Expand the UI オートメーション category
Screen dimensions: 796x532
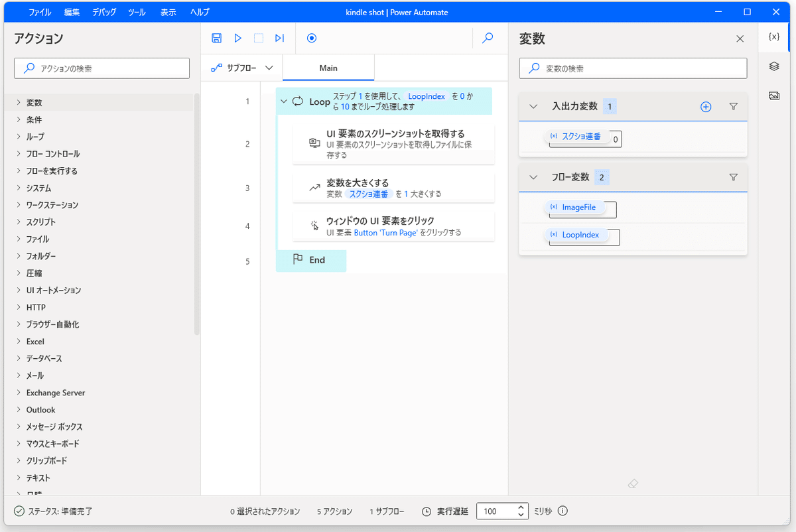tap(19, 291)
